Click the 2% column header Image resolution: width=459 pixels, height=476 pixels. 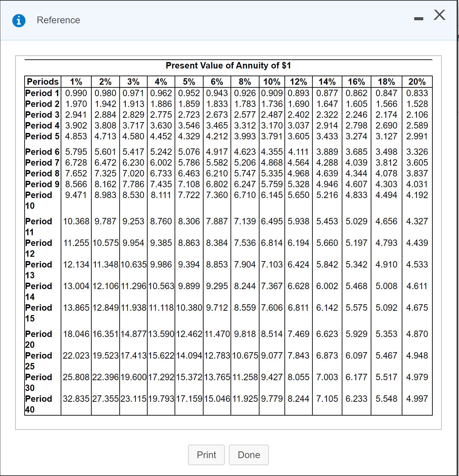tap(105, 82)
